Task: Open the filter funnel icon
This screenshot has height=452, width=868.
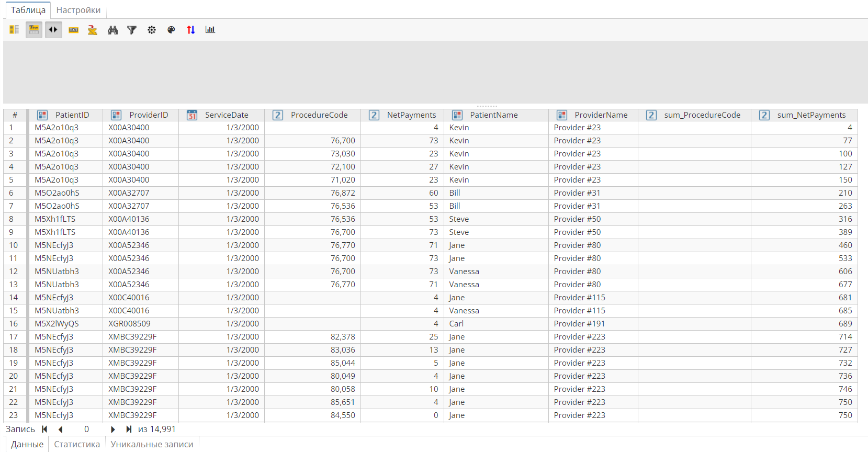Action: (132, 30)
